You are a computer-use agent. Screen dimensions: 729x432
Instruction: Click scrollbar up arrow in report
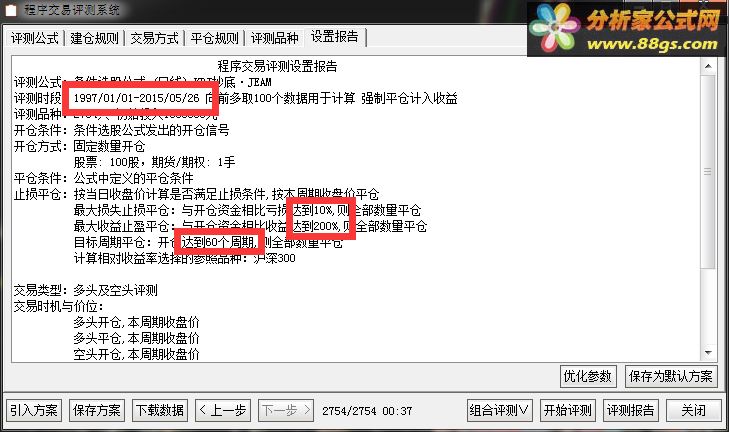pos(708,66)
